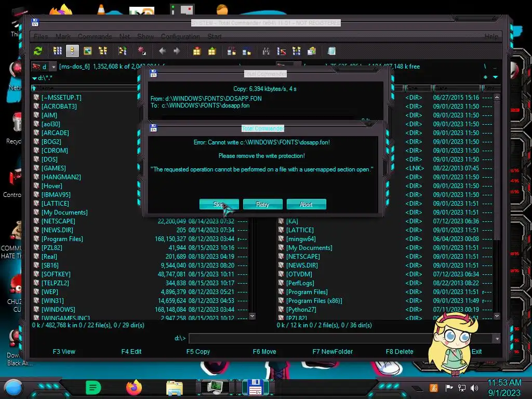
Task: Select the [WIN31] folder row
Action: (140, 301)
